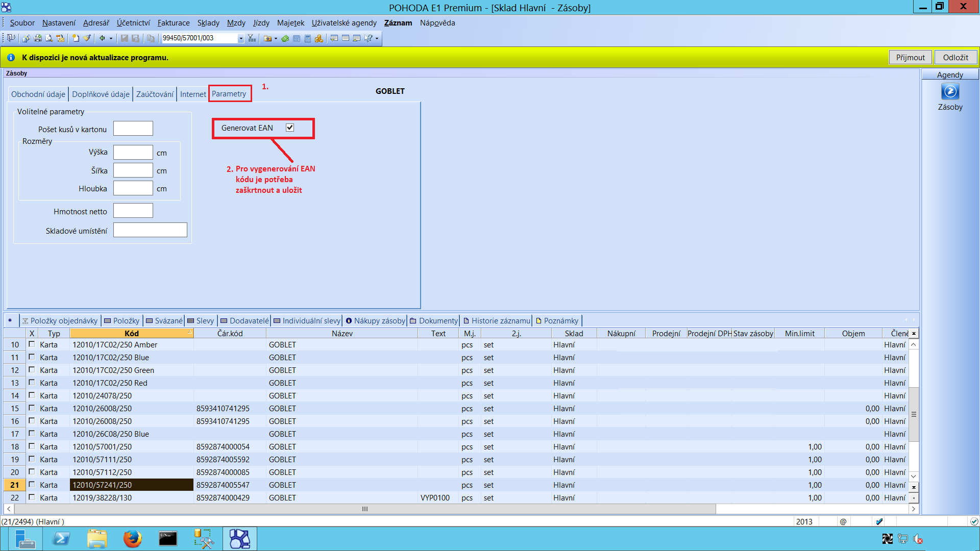Image resolution: width=980 pixels, height=551 pixels.
Task: Click the first calculator icon in the toolbar
Action: 297,38
